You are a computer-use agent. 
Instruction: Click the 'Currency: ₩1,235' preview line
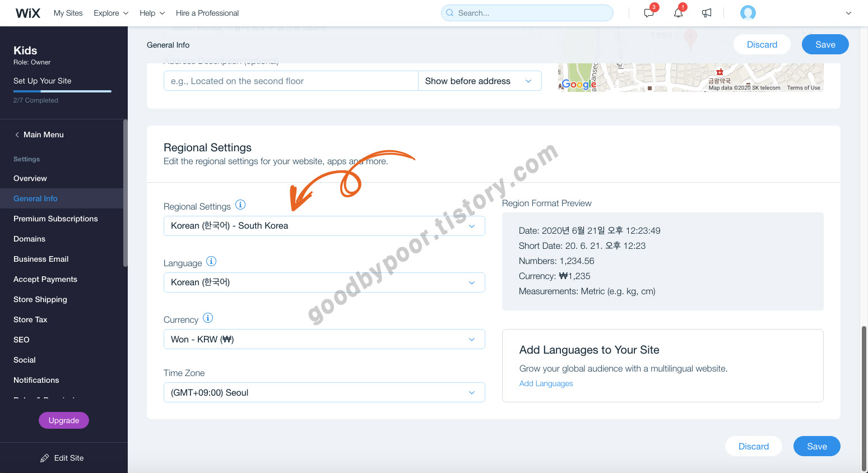pos(555,276)
